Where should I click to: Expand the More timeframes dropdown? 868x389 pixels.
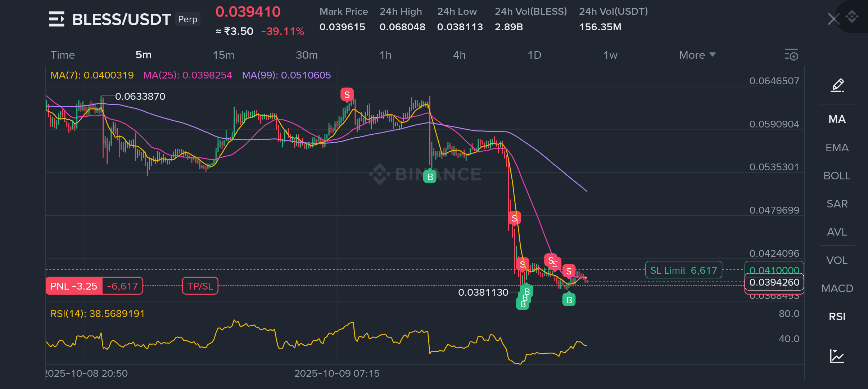(697, 55)
